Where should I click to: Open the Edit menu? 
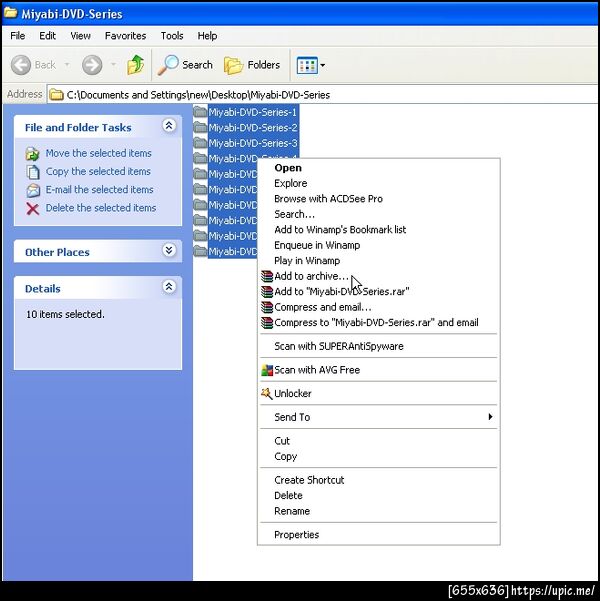click(48, 36)
